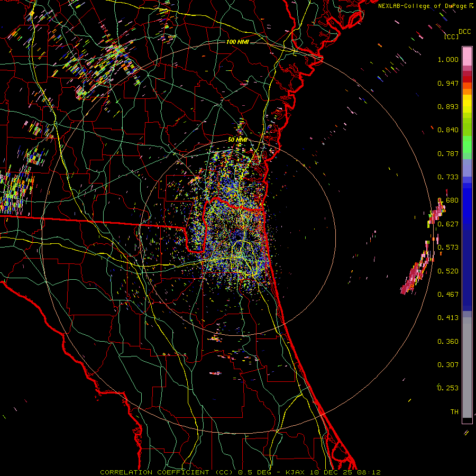This screenshot has height=476, width=476.
Task: Click the 0.520 scale value
Action: pyautogui.click(x=448, y=271)
